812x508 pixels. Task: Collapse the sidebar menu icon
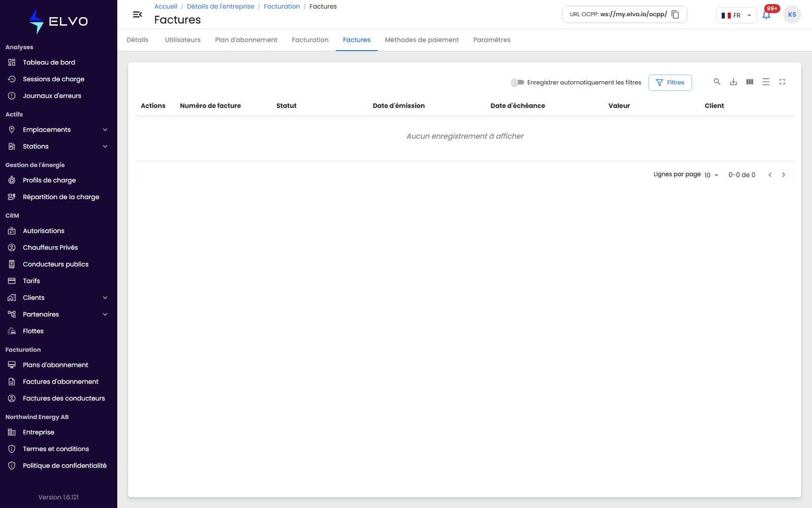click(x=137, y=14)
